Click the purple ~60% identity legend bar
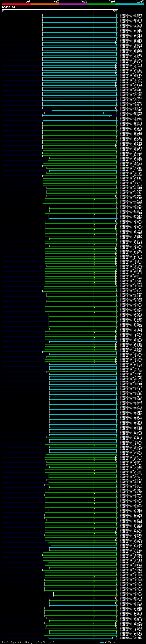Screen dimensions: 146x644 click(x=73, y=4)
